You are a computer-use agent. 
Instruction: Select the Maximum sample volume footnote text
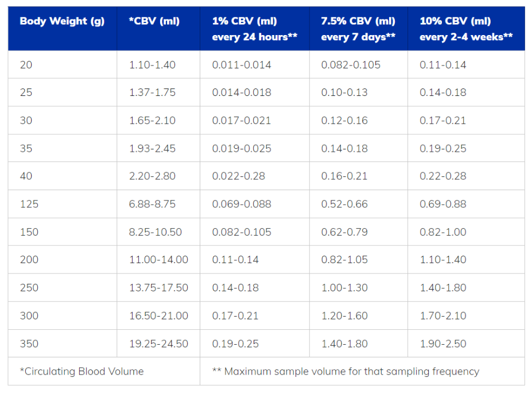point(345,371)
